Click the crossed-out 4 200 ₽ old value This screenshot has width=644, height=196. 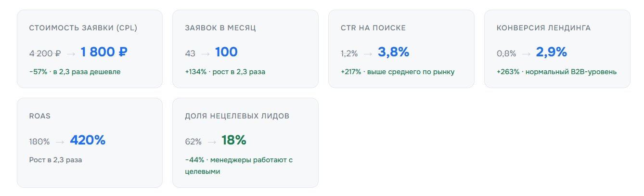(x=45, y=53)
